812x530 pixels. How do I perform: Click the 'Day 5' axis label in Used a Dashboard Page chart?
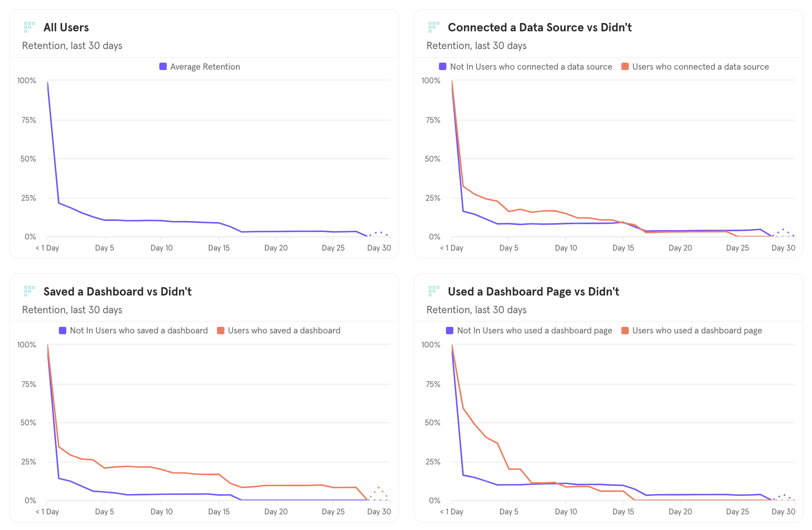tap(509, 511)
